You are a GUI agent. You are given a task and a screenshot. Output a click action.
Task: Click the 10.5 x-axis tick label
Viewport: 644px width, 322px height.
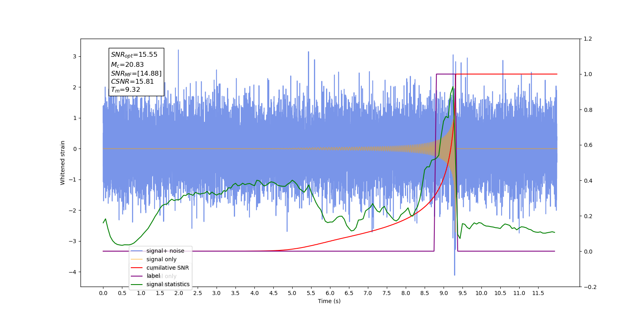coord(500,293)
